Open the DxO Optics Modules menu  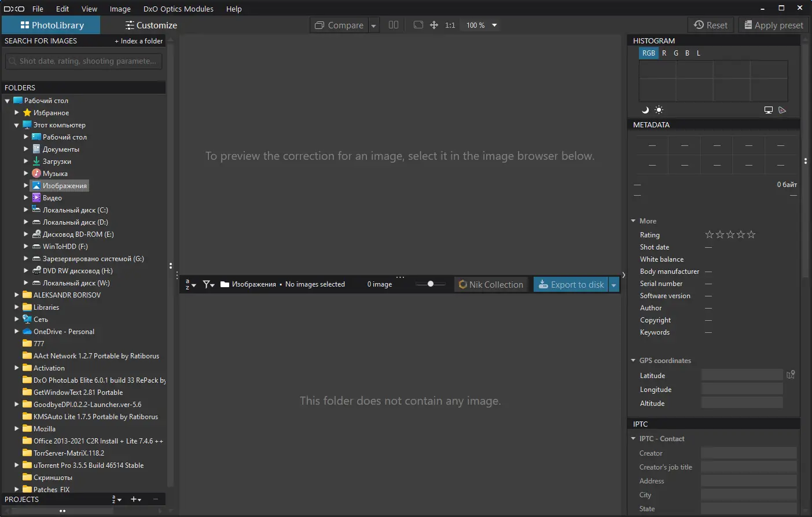(178, 9)
